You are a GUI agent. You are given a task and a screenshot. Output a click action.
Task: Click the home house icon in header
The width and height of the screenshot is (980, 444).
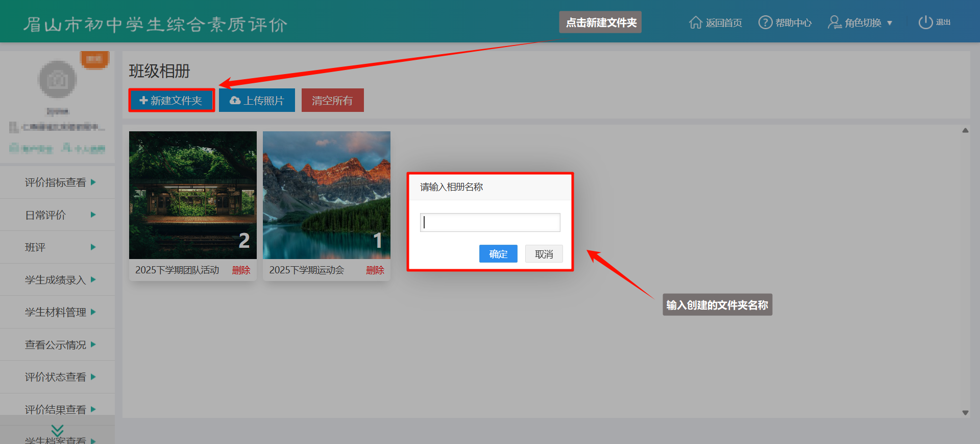tap(696, 22)
